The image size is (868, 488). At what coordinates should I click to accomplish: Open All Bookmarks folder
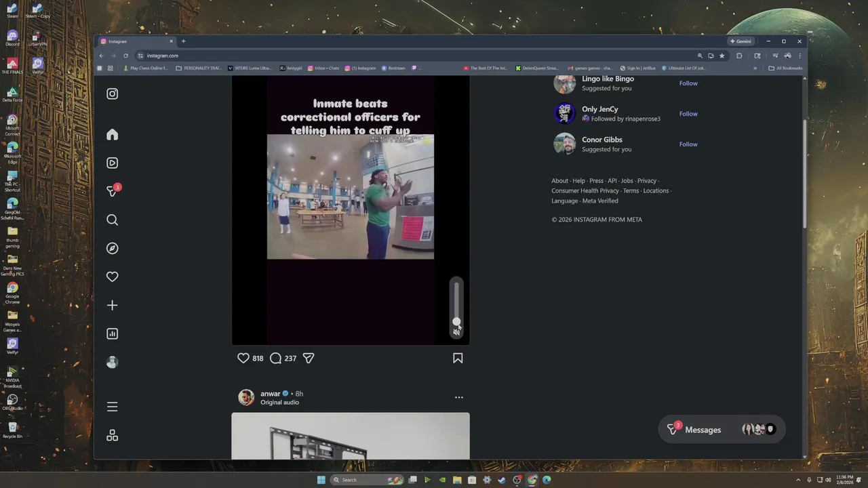(785, 68)
